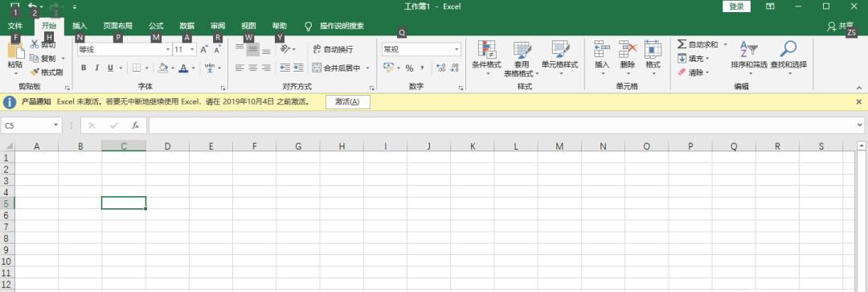Viewport: 868px width, 292px height.
Task: Click the Paste (粘贴) clipboard icon
Action: (x=15, y=51)
